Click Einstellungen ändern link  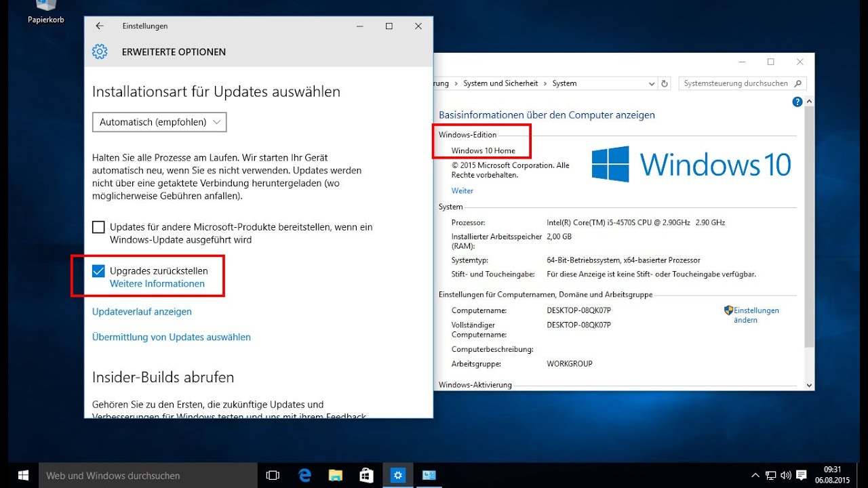pos(756,315)
